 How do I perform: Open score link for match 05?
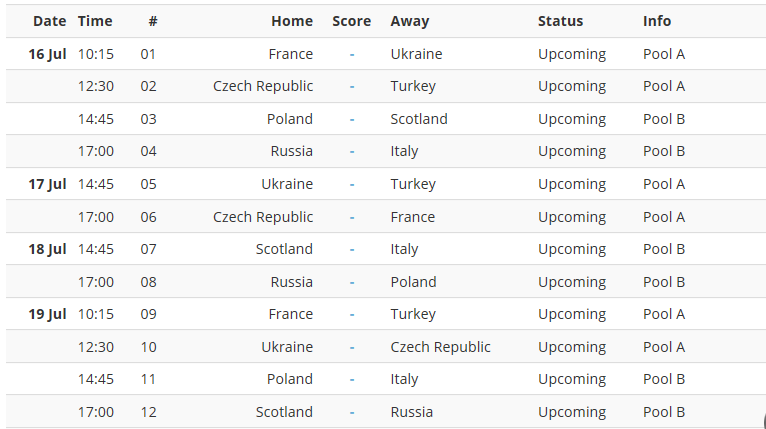[x=352, y=184]
